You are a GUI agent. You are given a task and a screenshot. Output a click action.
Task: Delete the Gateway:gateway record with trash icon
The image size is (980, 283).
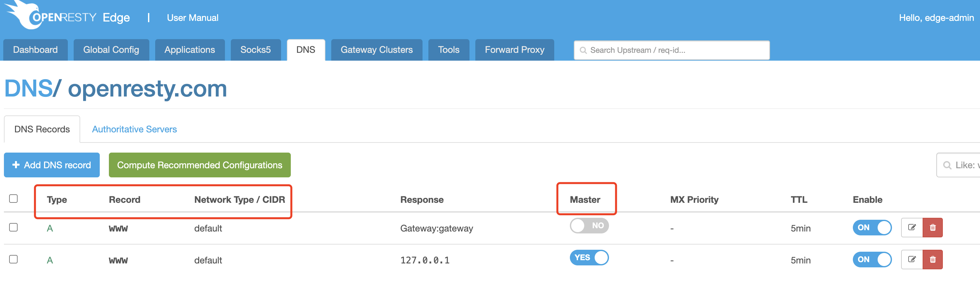[x=932, y=228]
